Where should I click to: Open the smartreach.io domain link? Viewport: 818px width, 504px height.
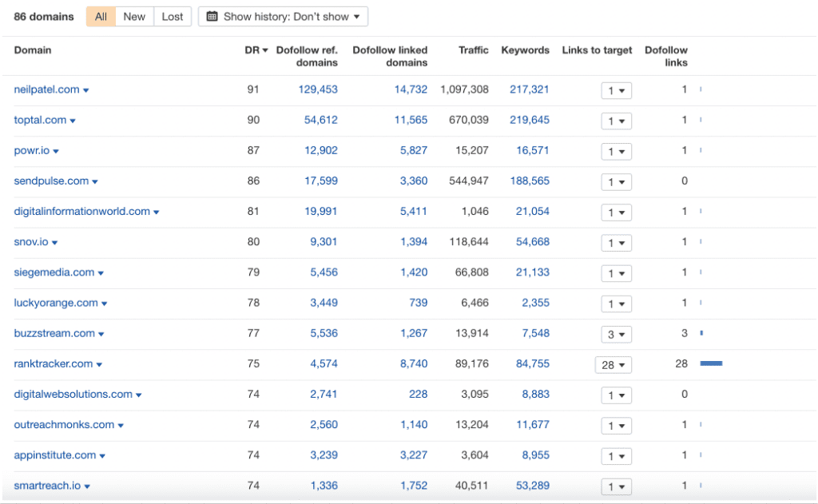(x=47, y=486)
